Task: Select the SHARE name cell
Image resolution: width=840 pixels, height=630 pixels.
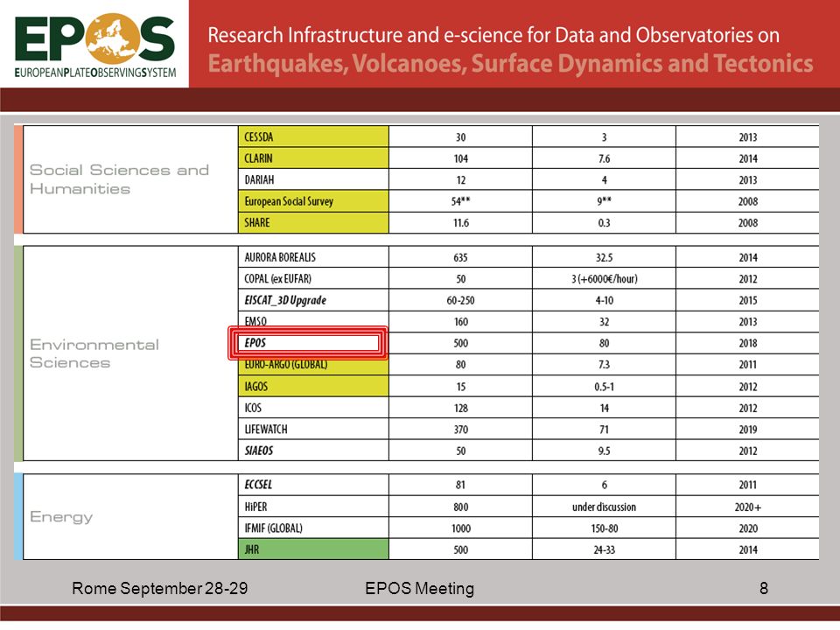Action: (313, 222)
